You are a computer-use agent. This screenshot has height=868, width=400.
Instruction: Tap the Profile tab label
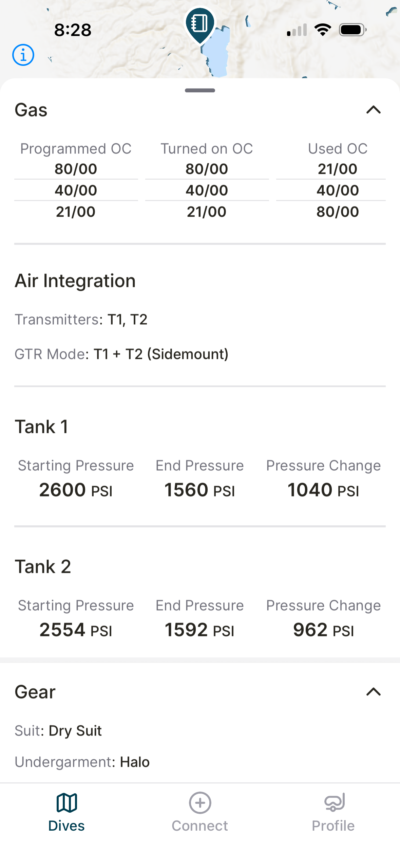coord(333,826)
